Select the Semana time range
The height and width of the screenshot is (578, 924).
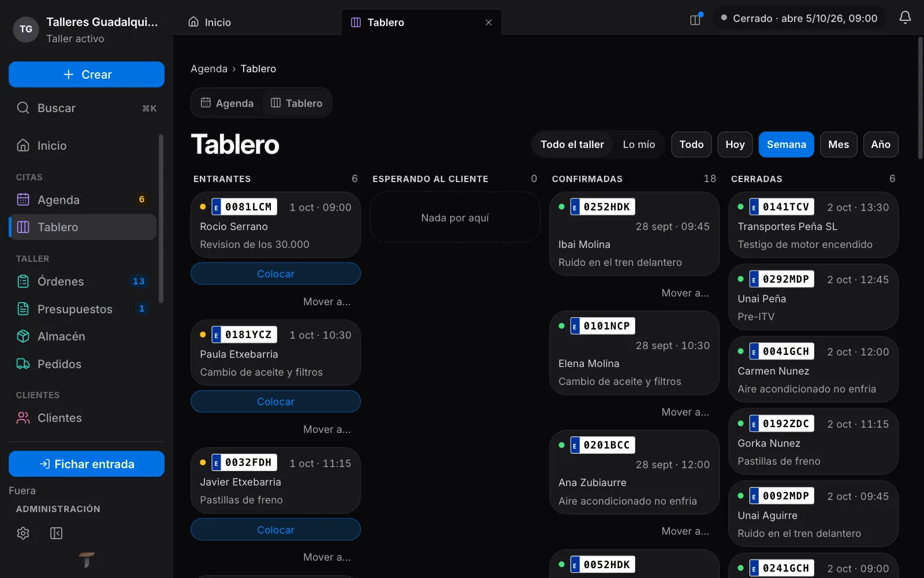(x=787, y=144)
